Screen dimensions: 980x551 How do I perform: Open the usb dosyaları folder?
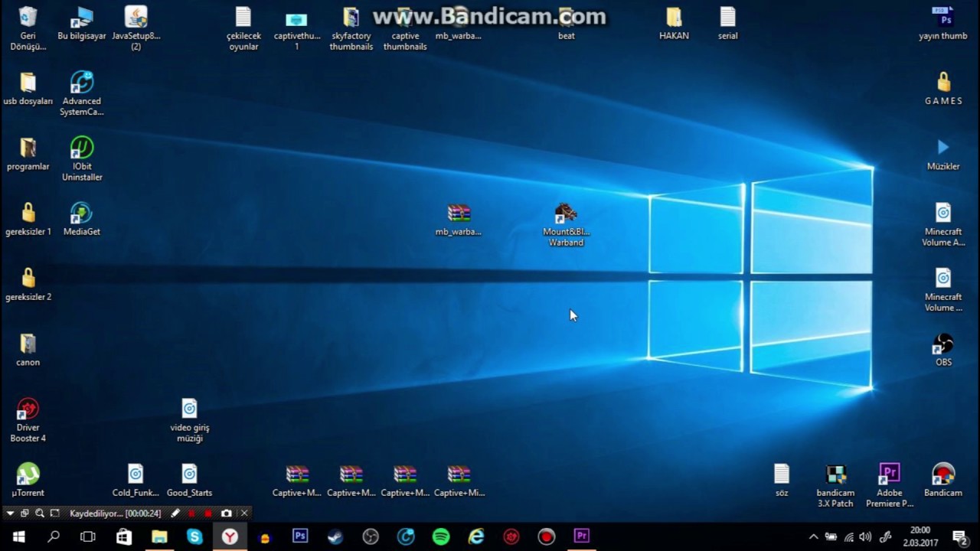28,88
